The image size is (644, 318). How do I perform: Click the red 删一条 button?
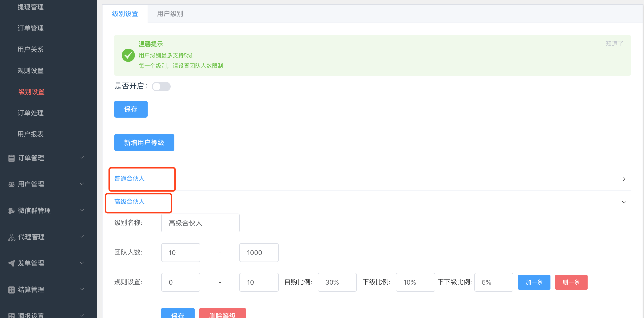pos(571,282)
